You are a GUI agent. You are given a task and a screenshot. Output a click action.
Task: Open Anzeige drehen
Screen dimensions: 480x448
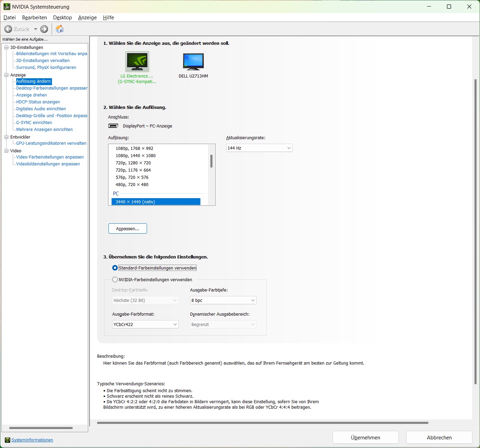[x=31, y=95]
